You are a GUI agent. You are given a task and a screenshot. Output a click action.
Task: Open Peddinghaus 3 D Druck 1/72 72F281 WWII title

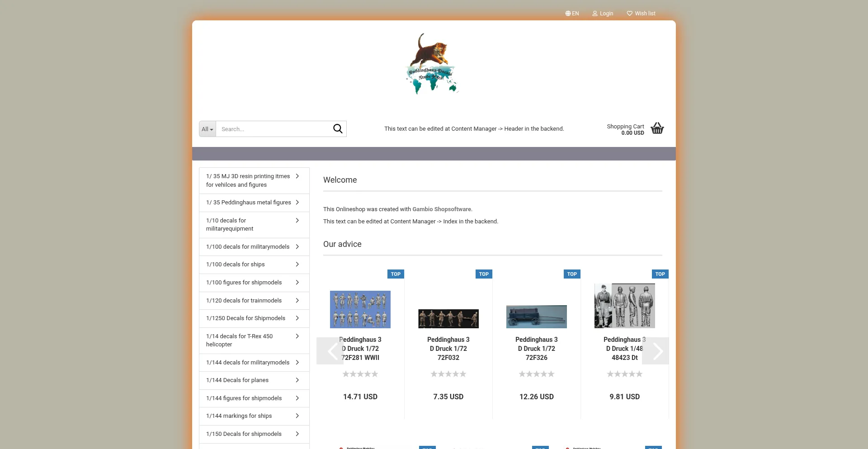[x=360, y=349]
